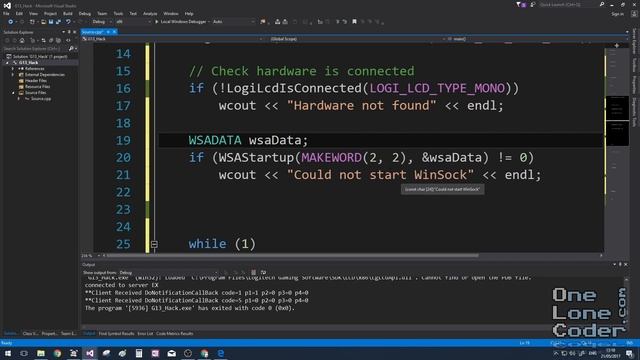
Task: Open the Auto debugger type dropdown
Action: 233,22
